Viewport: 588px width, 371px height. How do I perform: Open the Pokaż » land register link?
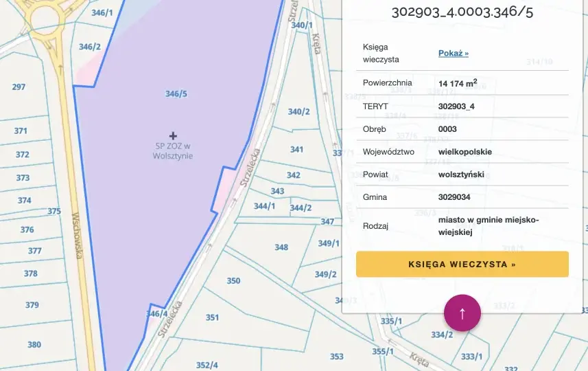(x=454, y=53)
